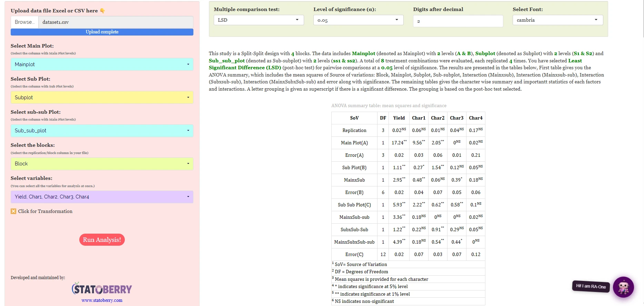Screen dimensions: 644x306
Task: Visit the www.statoberry.com link
Action: pyautogui.click(x=102, y=300)
